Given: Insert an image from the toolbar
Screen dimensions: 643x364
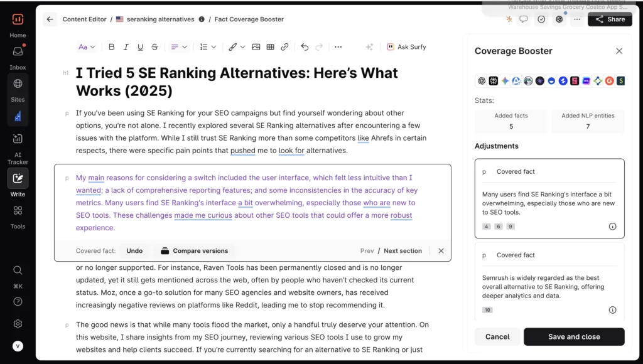Looking at the screenshot, I should point(256,47).
